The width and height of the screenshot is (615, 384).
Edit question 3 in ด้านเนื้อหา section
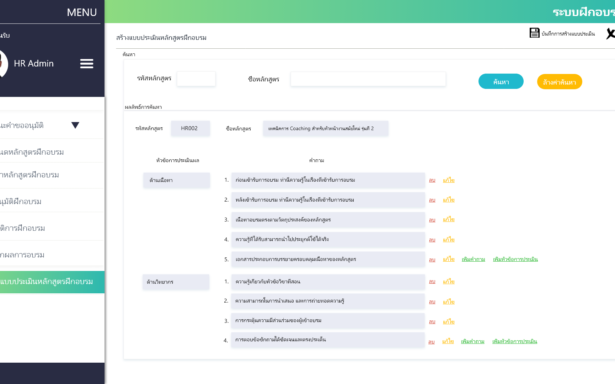[449, 220]
